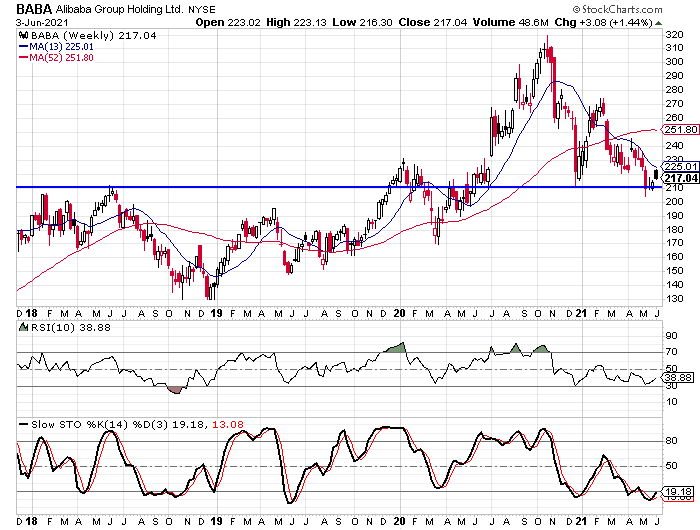Click the bold 217.04 last-price tag
The image size is (700, 530).
[x=680, y=178]
